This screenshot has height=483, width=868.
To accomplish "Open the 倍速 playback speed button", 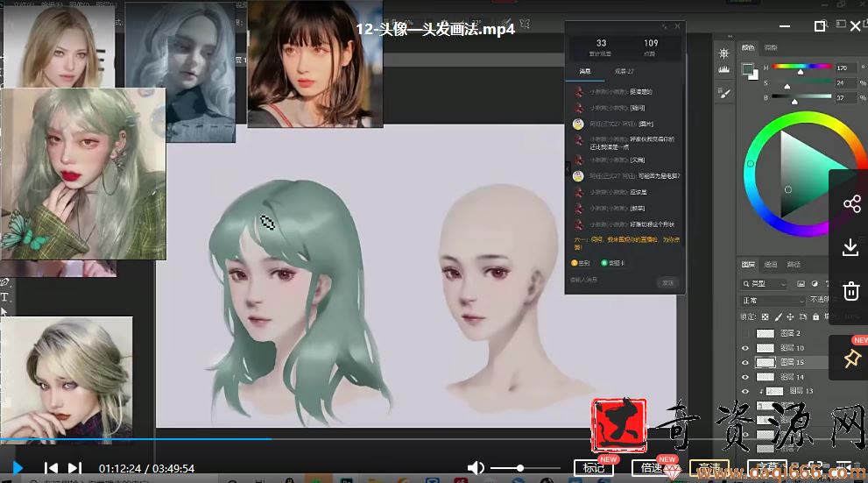I will [653, 468].
